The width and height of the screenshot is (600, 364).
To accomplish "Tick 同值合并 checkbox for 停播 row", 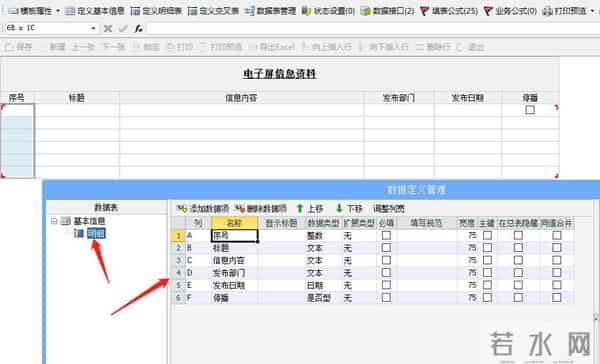I will click(x=557, y=297).
